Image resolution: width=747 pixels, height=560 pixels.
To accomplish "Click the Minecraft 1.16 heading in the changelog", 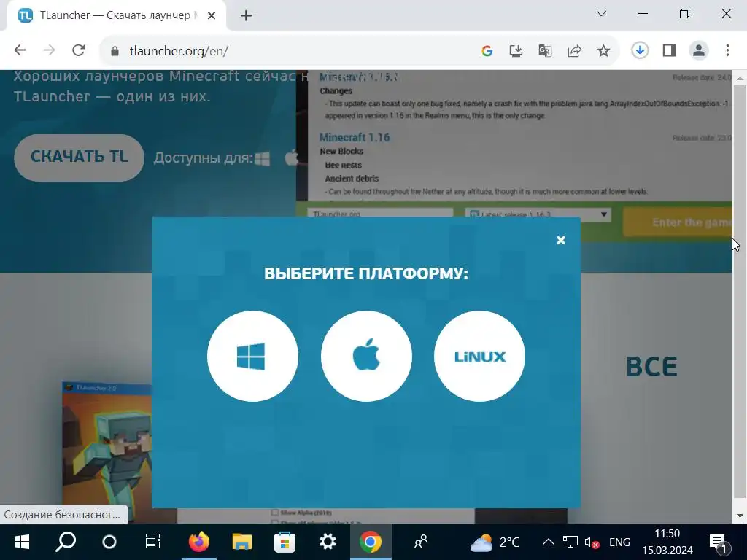I will (x=355, y=138).
